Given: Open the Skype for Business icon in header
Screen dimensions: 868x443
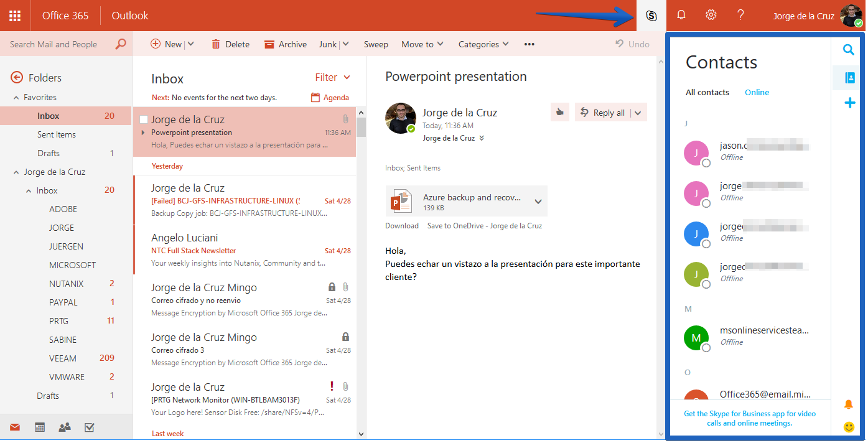Looking at the screenshot, I should pos(651,16).
